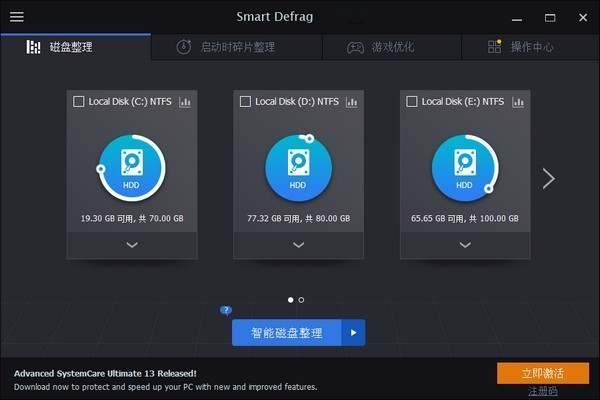Go to next page of disks arrow

pyautogui.click(x=548, y=178)
